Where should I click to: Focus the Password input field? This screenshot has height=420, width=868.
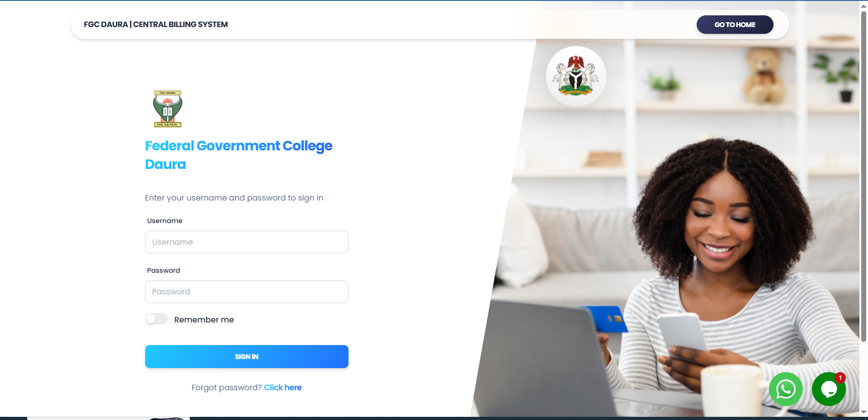coord(247,292)
